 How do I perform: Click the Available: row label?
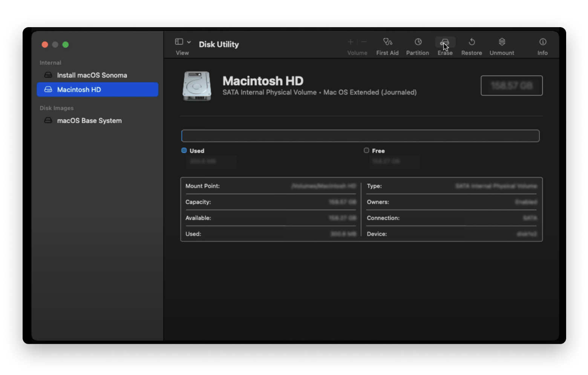click(x=198, y=218)
